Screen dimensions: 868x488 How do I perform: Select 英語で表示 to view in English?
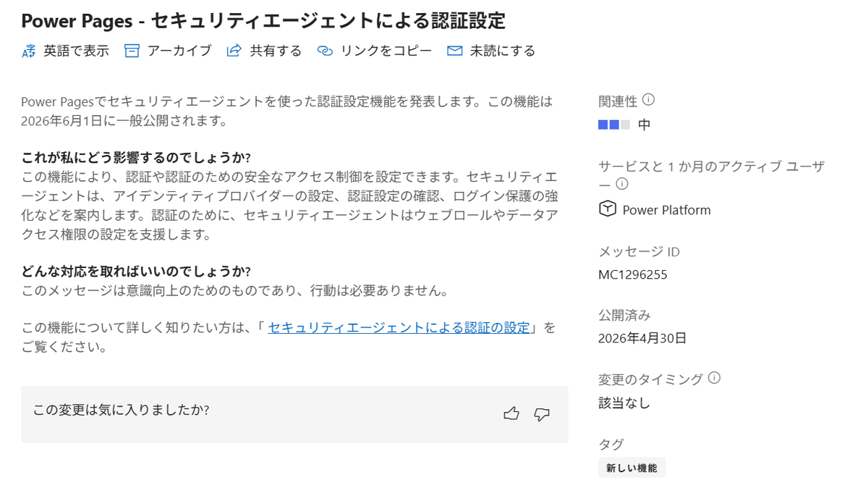pyautogui.click(x=76, y=51)
